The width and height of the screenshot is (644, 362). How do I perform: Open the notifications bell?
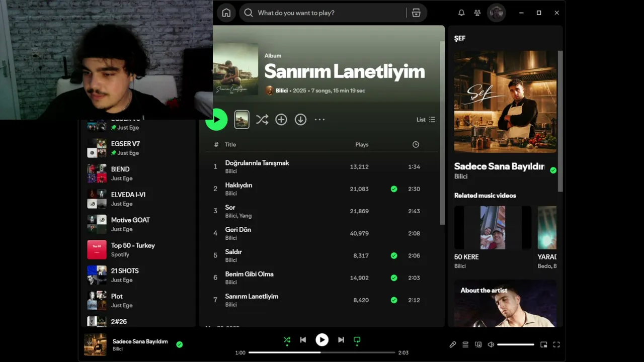pos(461,13)
